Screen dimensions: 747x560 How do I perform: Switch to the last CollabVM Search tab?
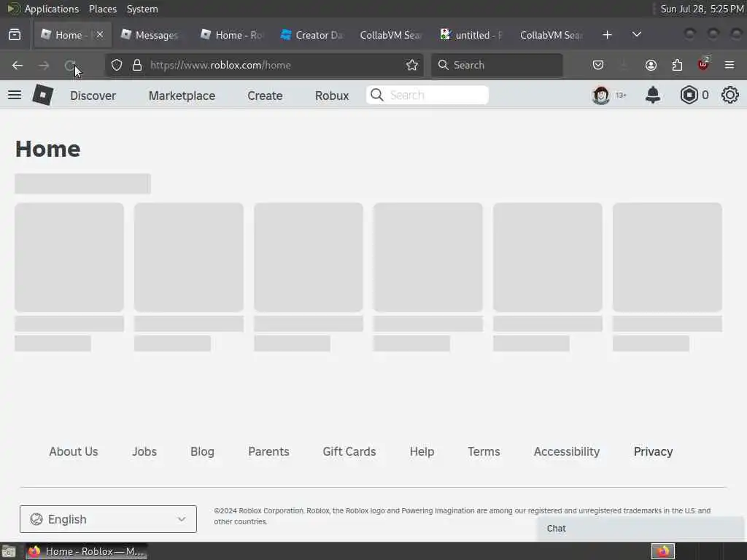coord(551,35)
